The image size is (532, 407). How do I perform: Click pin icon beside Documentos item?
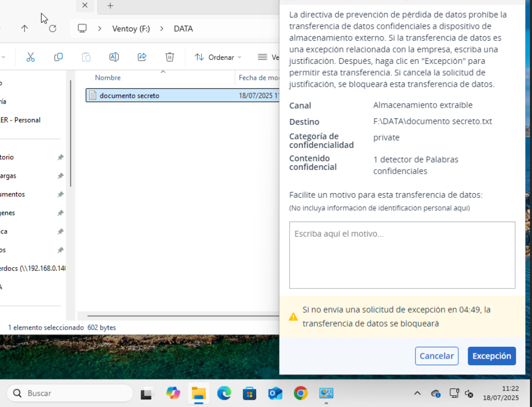[60, 194]
